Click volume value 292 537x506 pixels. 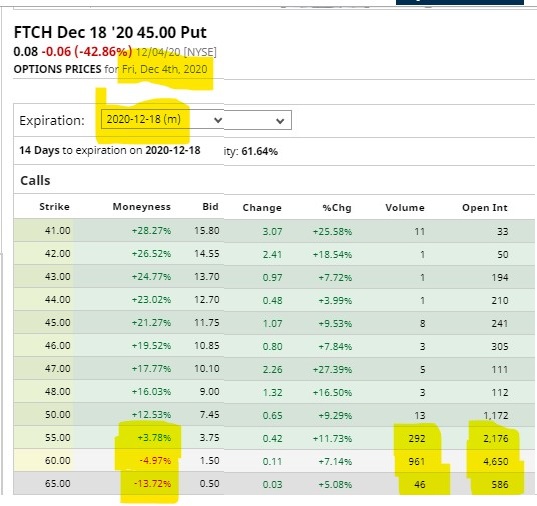click(417, 439)
